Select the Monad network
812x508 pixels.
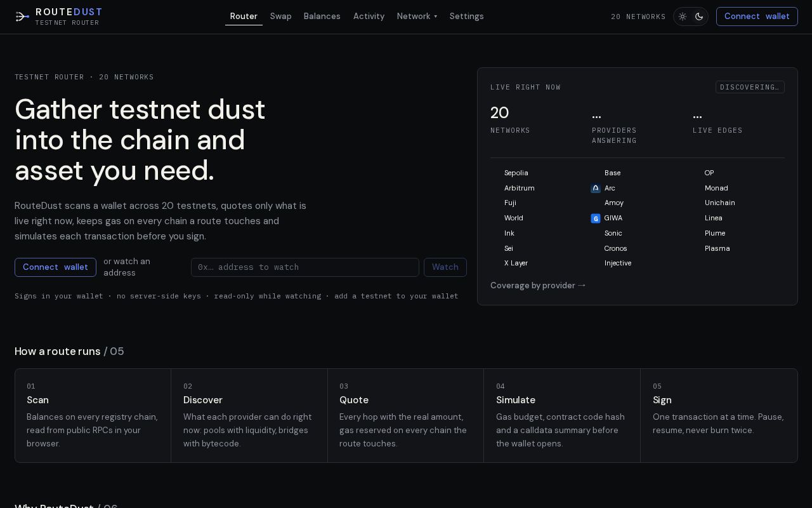(x=716, y=189)
